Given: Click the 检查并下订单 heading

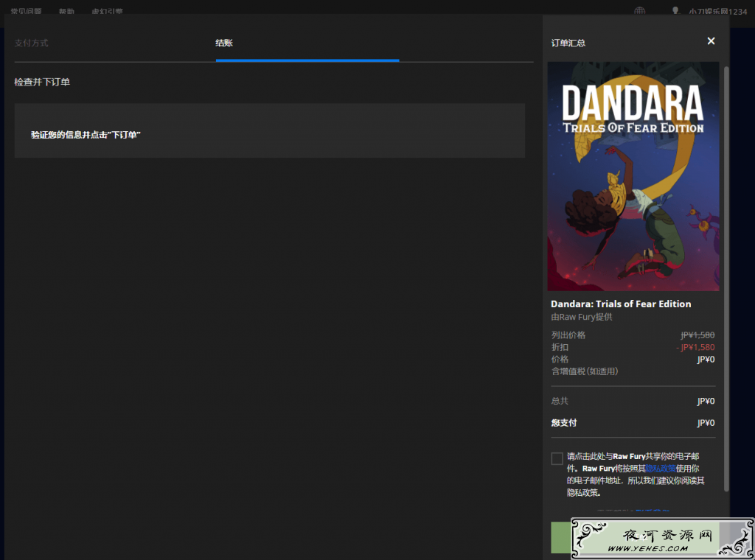Looking at the screenshot, I should (42, 82).
